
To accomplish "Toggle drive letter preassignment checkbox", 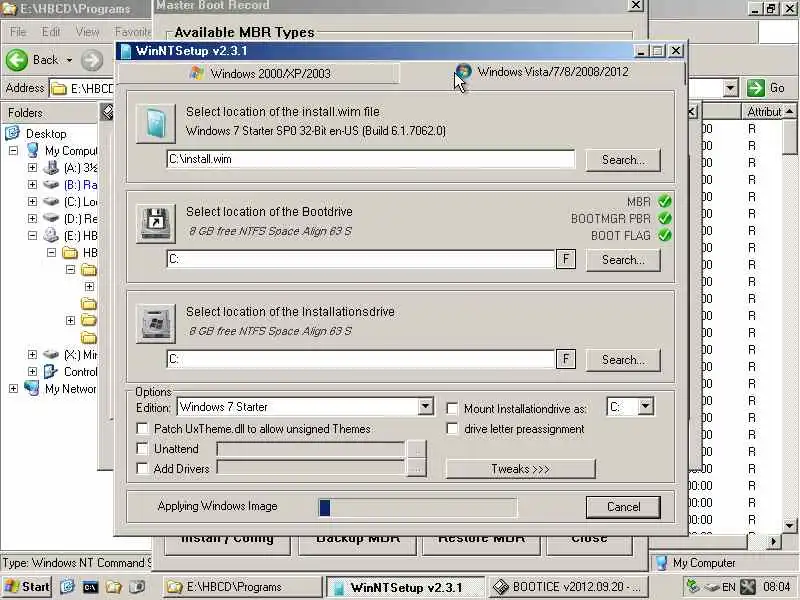I will [x=452, y=429].
